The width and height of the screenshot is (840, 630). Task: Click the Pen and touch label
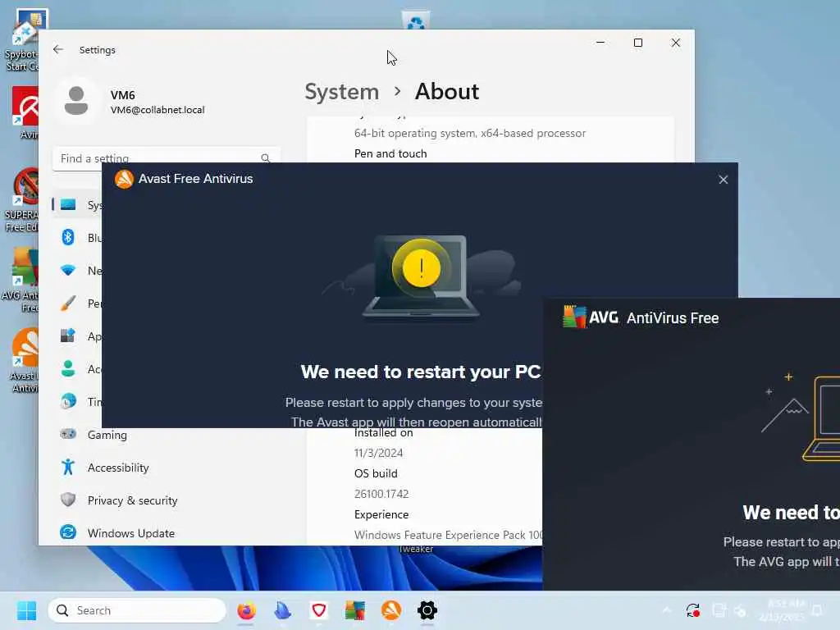click(x=390, y=153)
